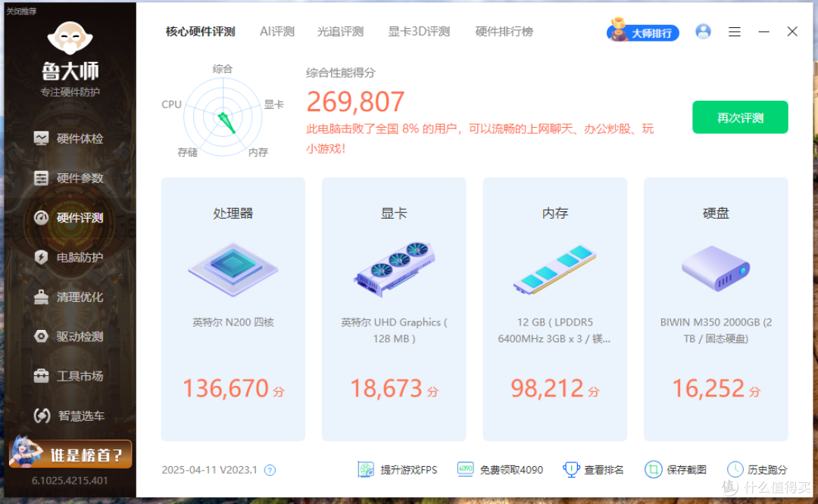The image size is (818, 504).
Task: Click 提升游戏FPS link
Action: 408,470
